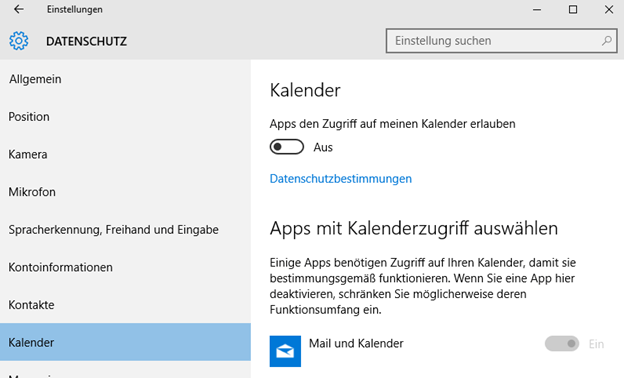Minimize the Einstellungen window
624x378 pixels.
(x=537, y=10)
